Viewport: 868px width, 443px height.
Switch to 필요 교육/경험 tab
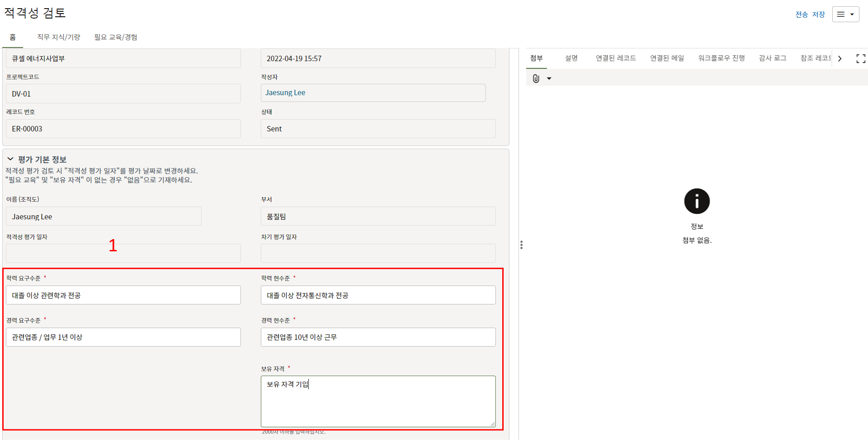(x=116, y=37)
